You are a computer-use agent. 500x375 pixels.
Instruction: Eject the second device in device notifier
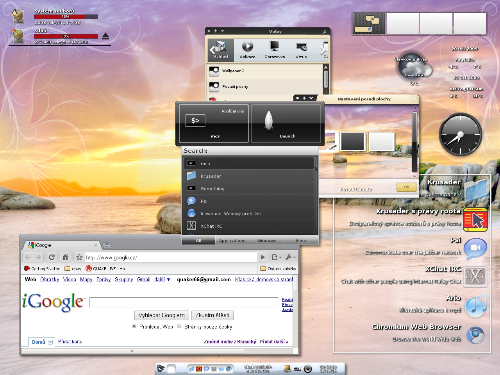pos(106,36)
